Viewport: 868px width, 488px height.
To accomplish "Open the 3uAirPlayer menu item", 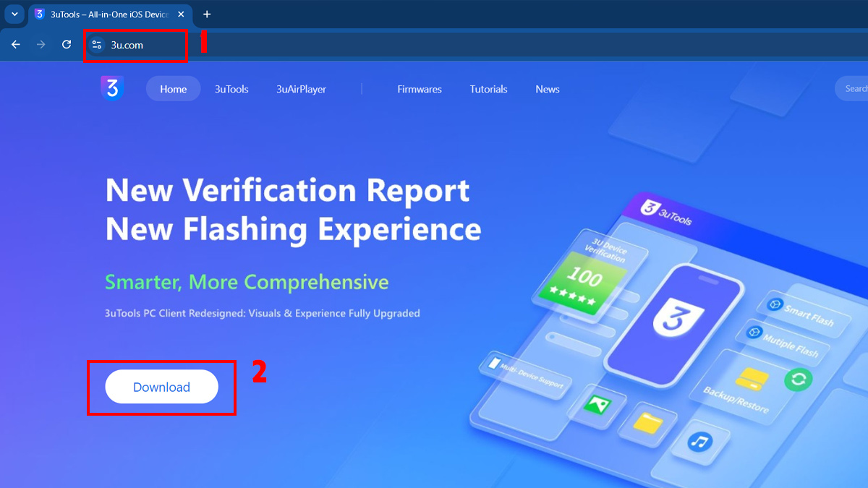I will click(301, 89).
